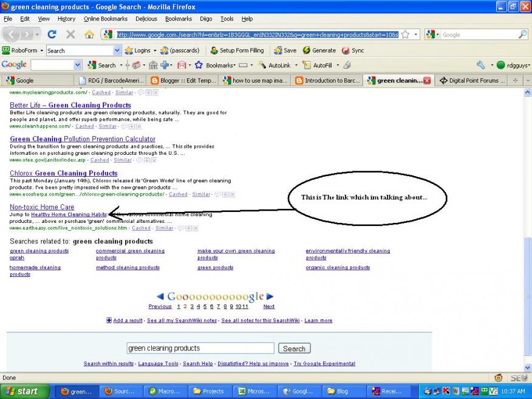The image size is (532, 399).
Task: Open the address bar URL history dropdown
Action: click(415, 34)
